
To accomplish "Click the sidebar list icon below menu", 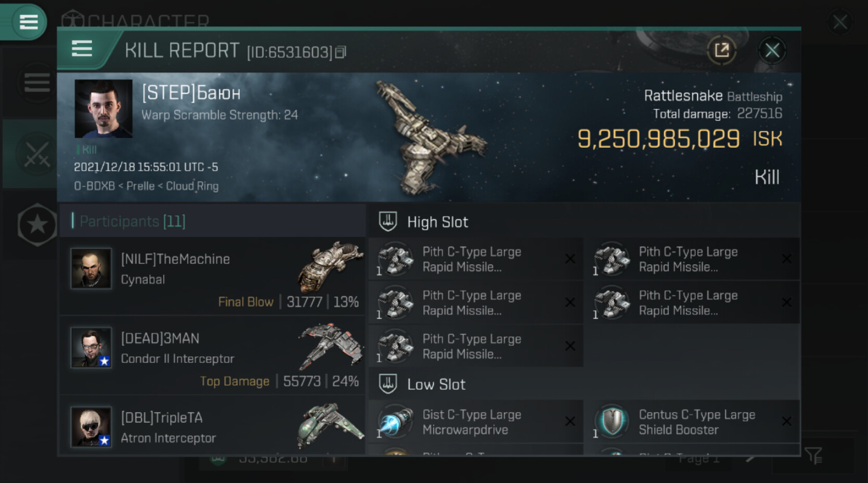I will click(36, 83).
